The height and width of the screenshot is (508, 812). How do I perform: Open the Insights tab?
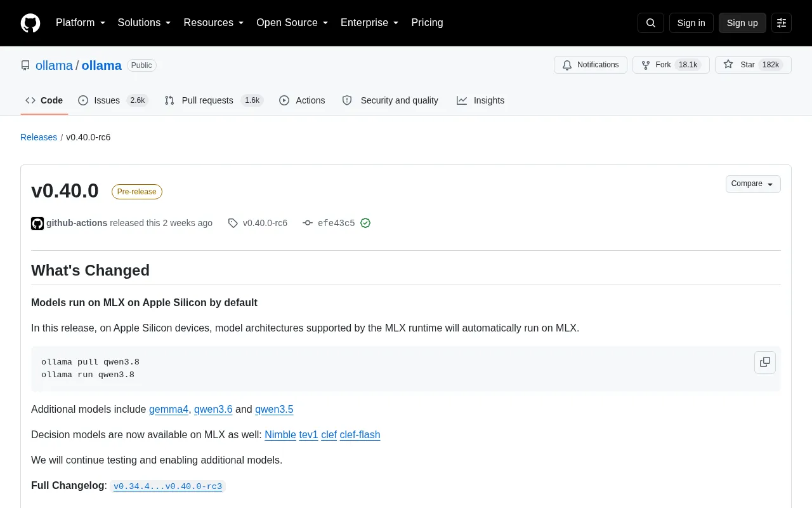pos(481,100)
